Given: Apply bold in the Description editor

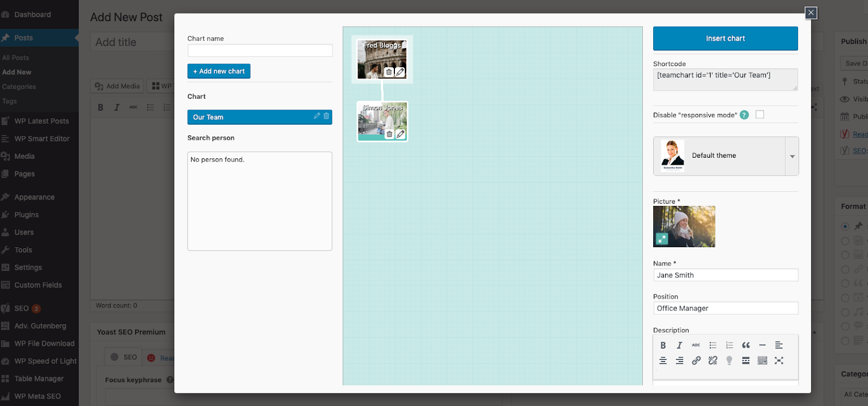Looking at the screenshot, I should point(663,345).
